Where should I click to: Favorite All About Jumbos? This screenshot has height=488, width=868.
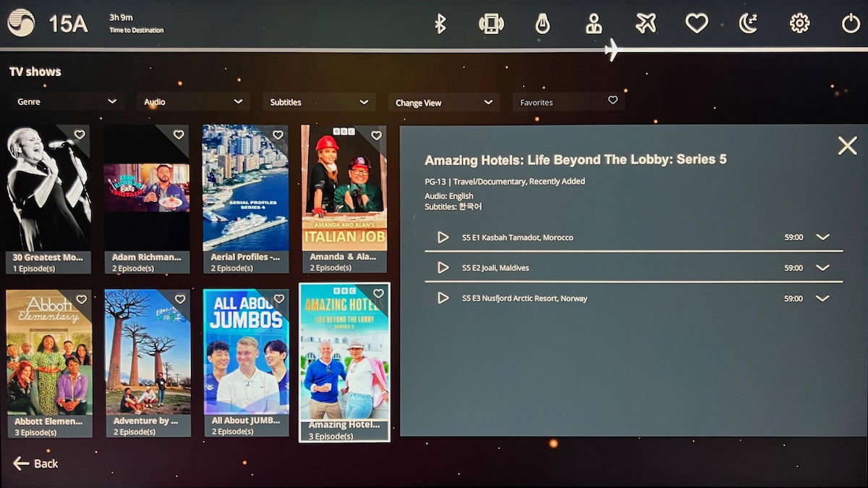click(278, 299)
